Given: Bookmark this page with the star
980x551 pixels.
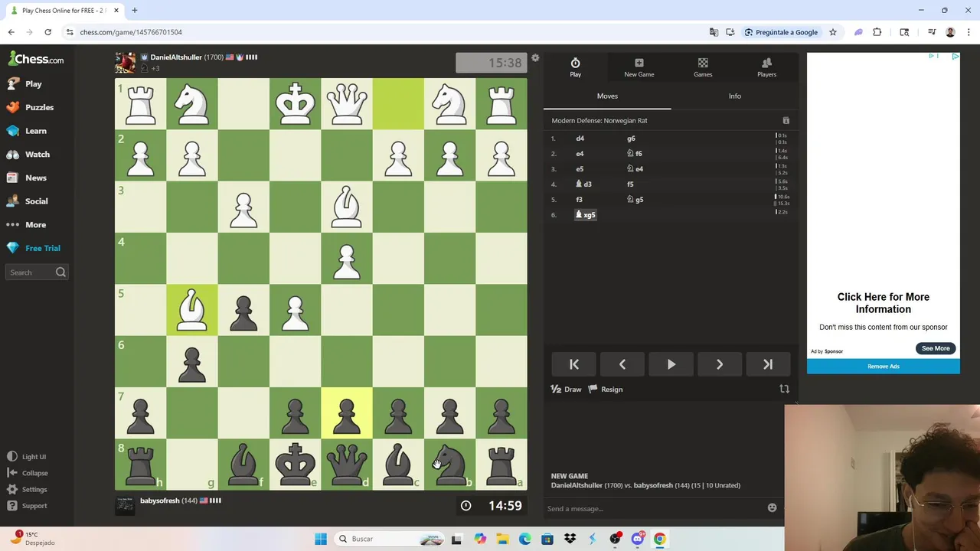Looking at the screenshot, I should 833,32.
